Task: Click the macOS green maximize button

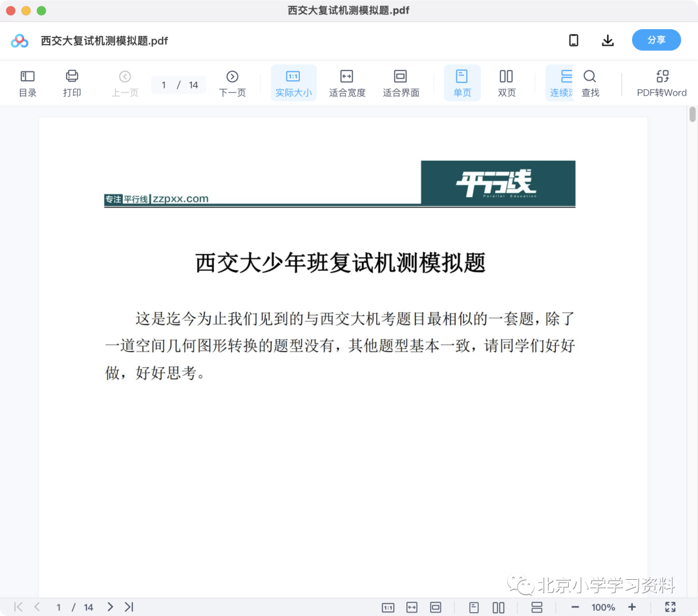Action: point(41,11)
